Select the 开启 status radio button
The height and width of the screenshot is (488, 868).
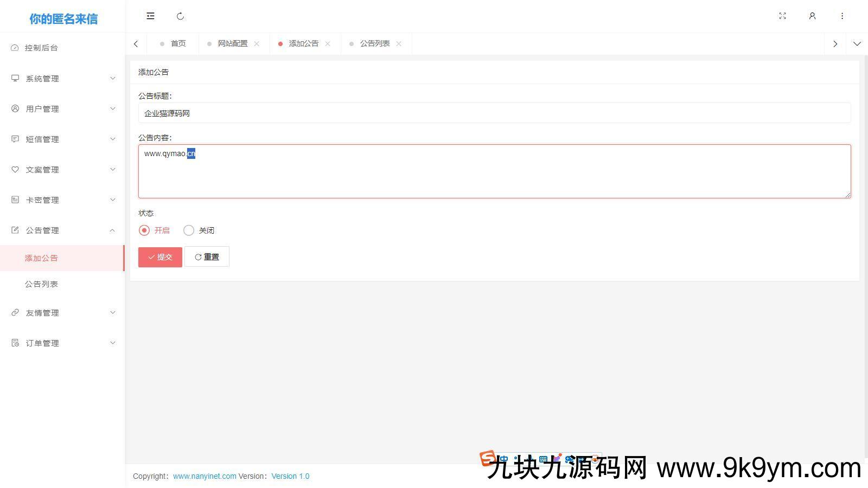point(144,230)
